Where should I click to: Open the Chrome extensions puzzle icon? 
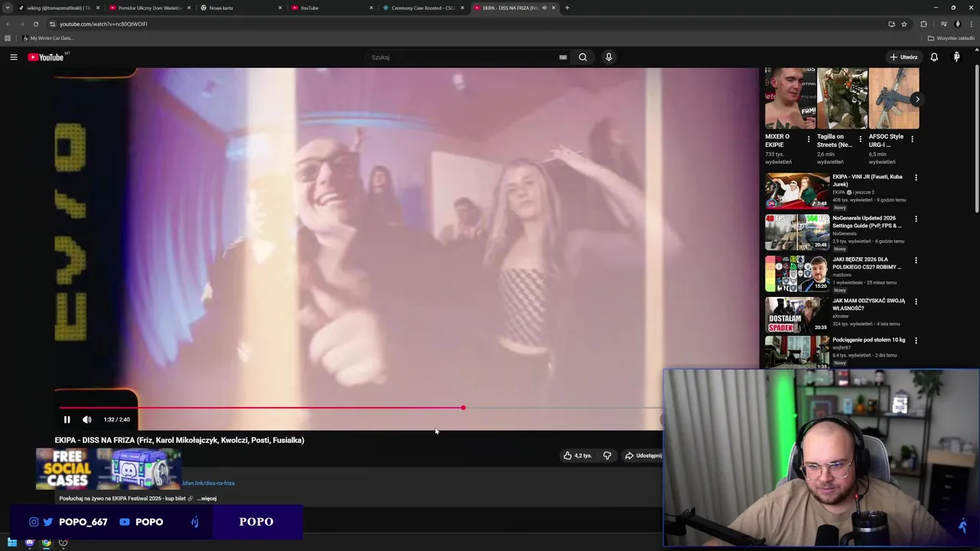(x=923, y=24)
